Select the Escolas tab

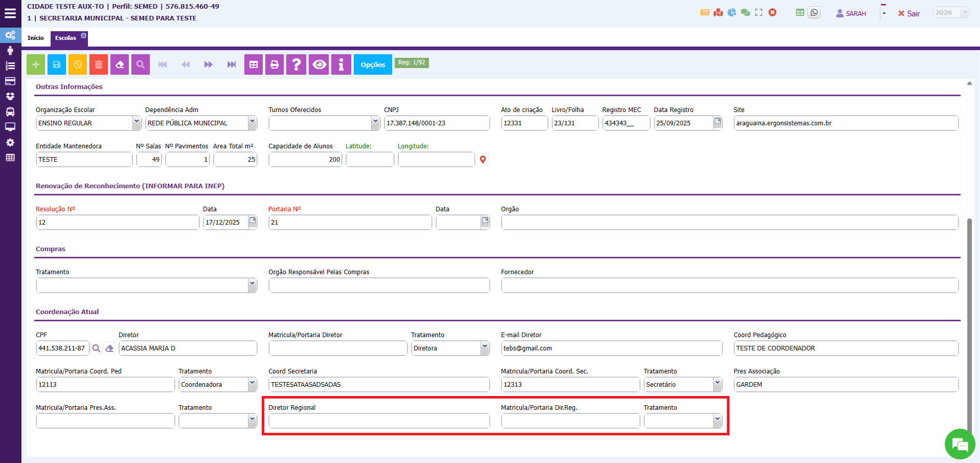pyautogui.click(x=65, y=38)
